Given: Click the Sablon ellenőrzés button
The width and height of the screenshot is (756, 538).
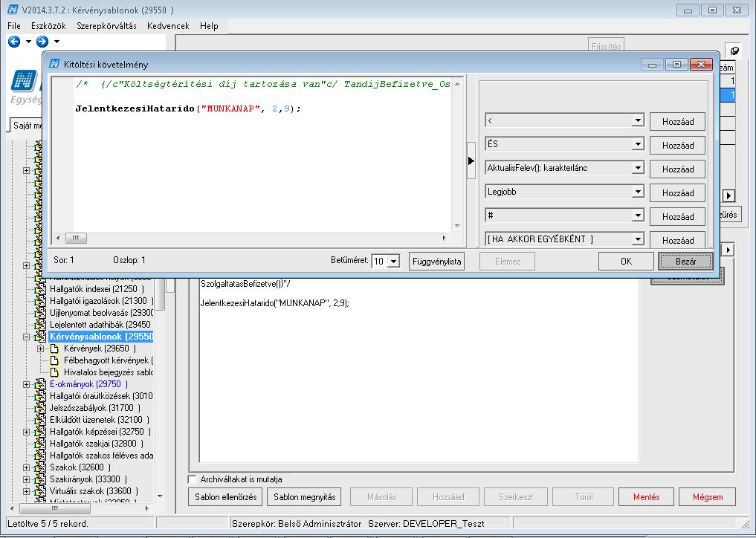Looking at the screenshot, I should 226,497.
